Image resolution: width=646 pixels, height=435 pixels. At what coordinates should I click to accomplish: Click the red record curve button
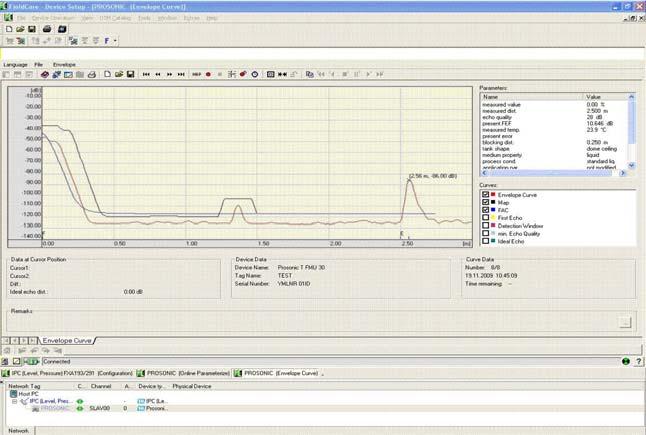click(208, 74)
